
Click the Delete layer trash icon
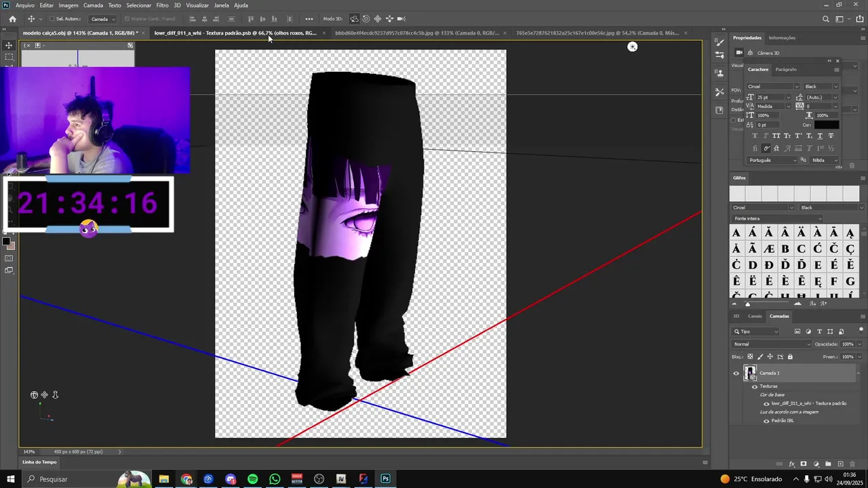point(852,464)
